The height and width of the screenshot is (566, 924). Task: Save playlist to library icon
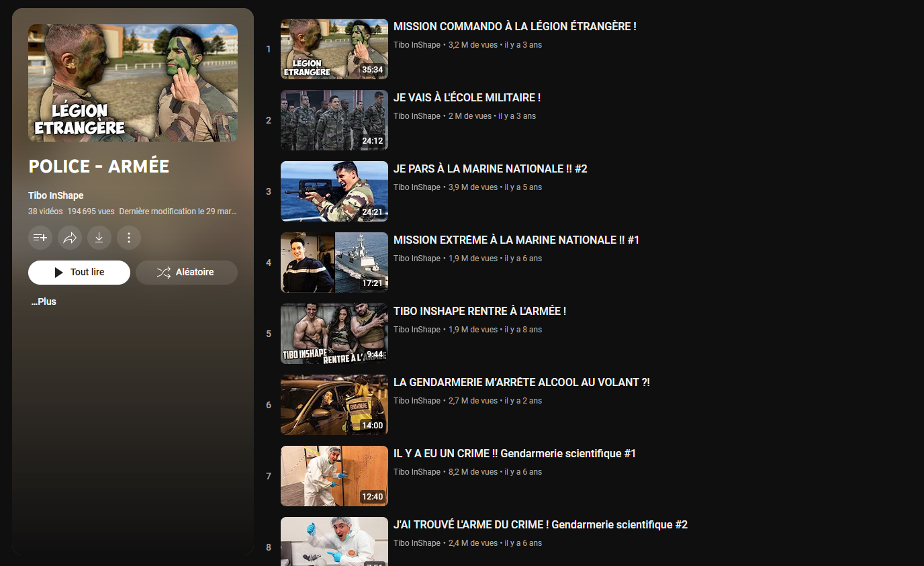click(40, 237)
